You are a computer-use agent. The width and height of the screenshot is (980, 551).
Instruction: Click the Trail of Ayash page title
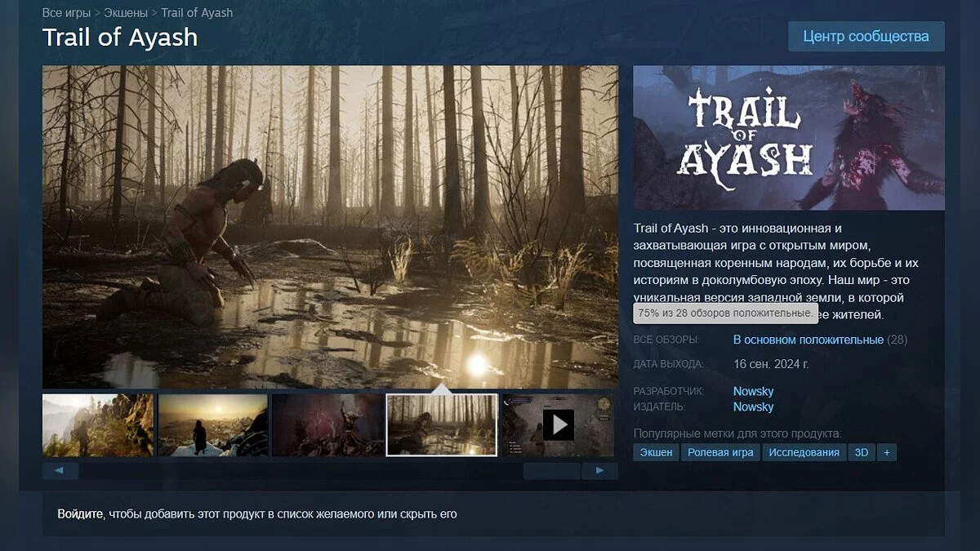(x=120, y=38)
